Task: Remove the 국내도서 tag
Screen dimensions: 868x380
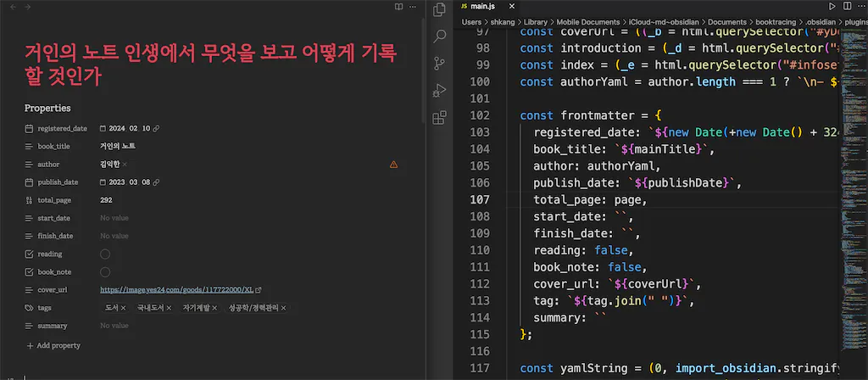Action: coord(169,308)
